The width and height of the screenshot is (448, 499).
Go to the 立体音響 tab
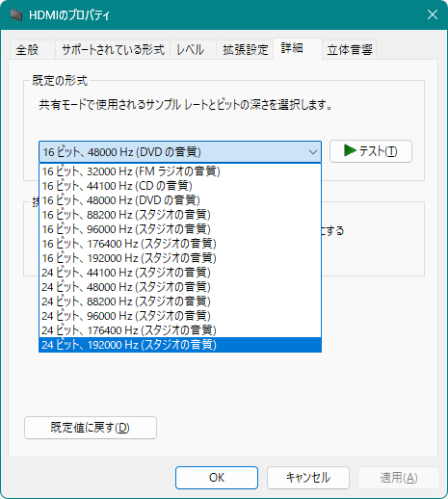pyautogui.click(x=349, y=50)
